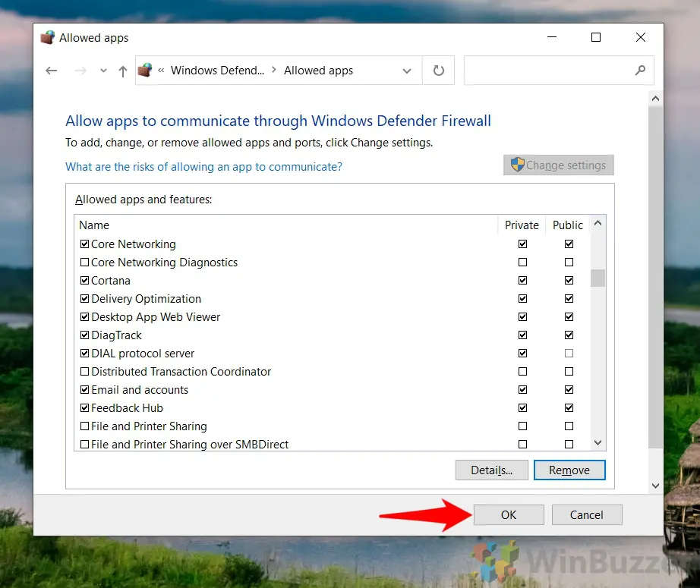Toggle Desktop App Web Viewer Public checkbox
700x588 pixels.
[569, 316]
